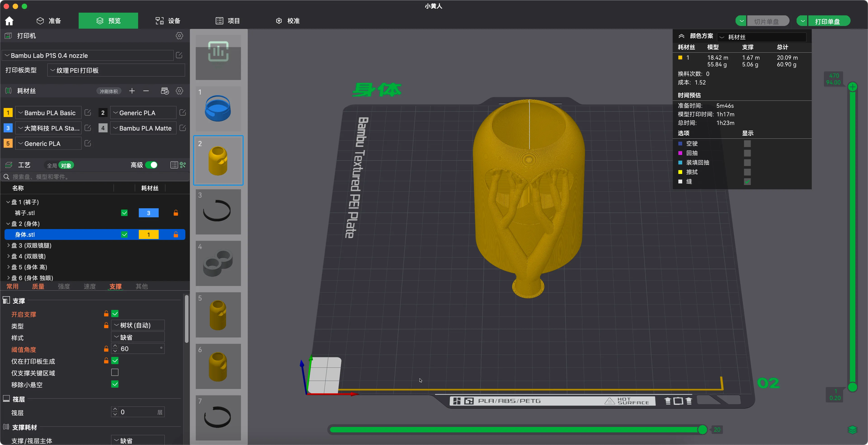The height and width of the screenshot is (445, 868).
Task: Enable 仅支撑关键区域 checkbox
Action: (x=115, y=372)
